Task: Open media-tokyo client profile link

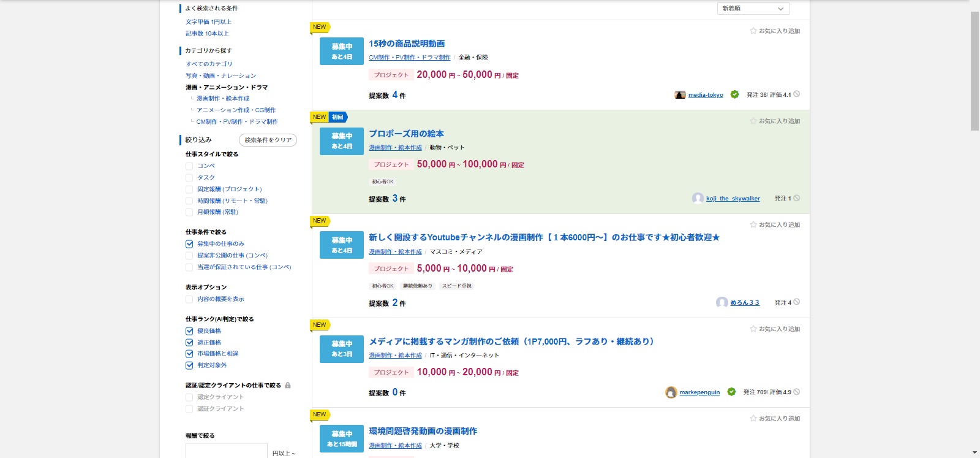Action: (706, 95)
